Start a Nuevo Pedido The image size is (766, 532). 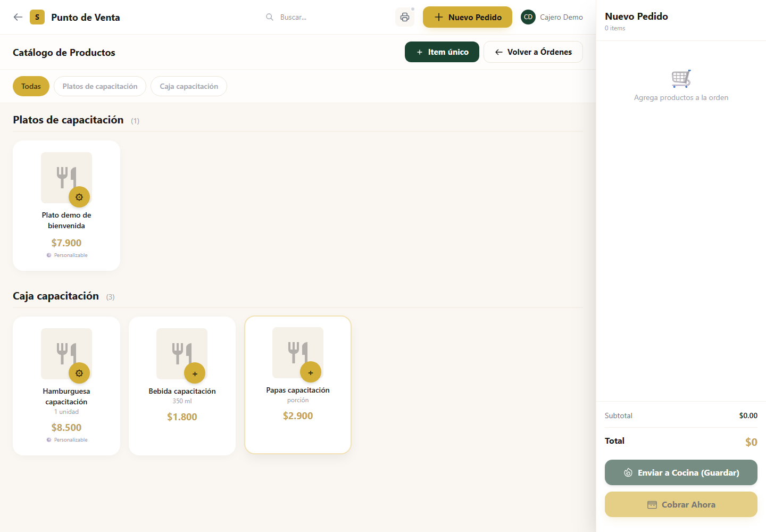tap(468, 17)
